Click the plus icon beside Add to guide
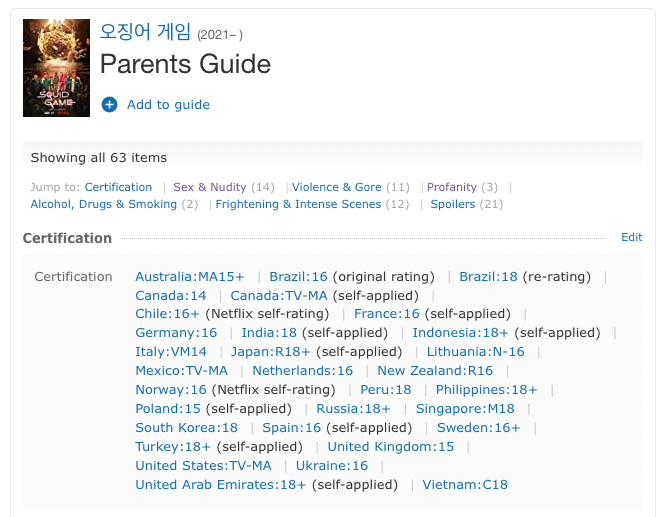 (x=109, y=105)
